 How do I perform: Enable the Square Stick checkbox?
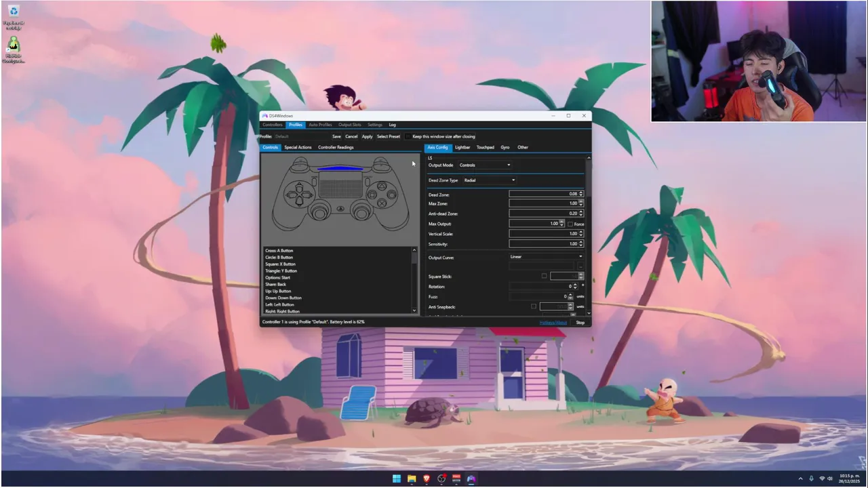pos(544,276)
